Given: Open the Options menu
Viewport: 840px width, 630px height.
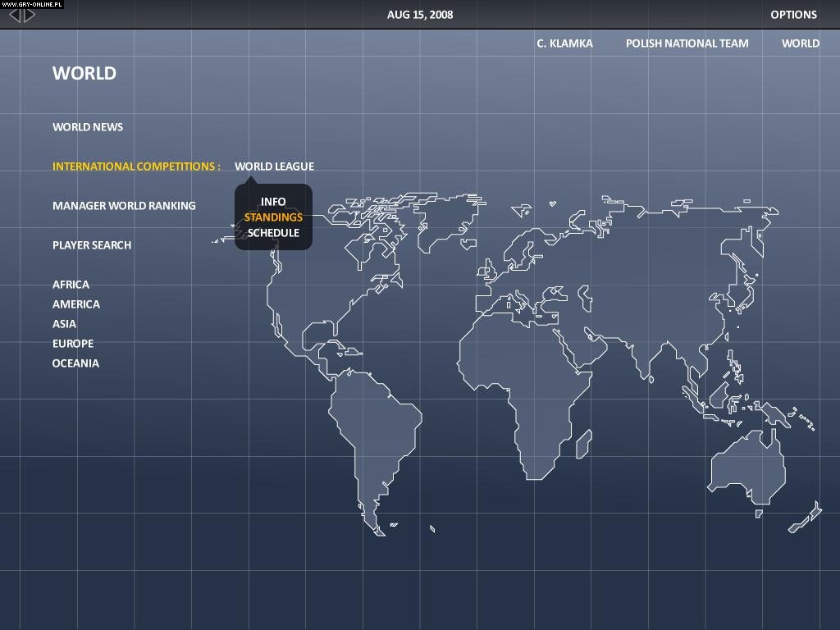Looking at the screenshot, I should tap(793, 14).
